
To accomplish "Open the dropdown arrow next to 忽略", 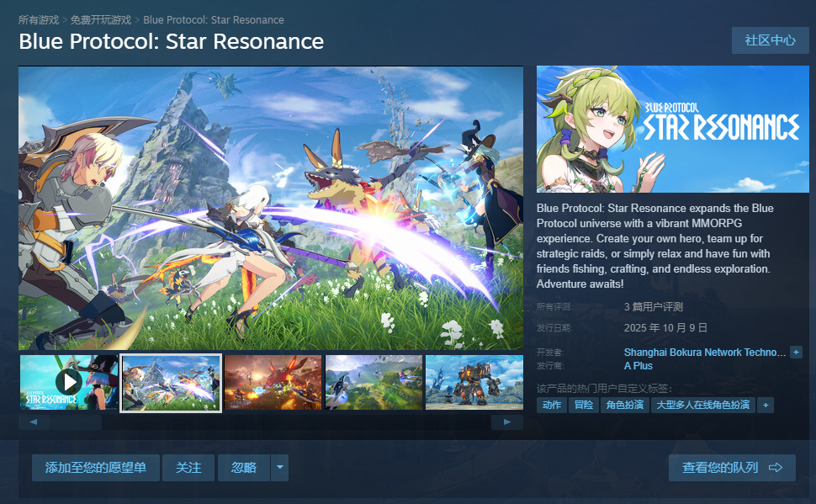I will pos(279,467).
